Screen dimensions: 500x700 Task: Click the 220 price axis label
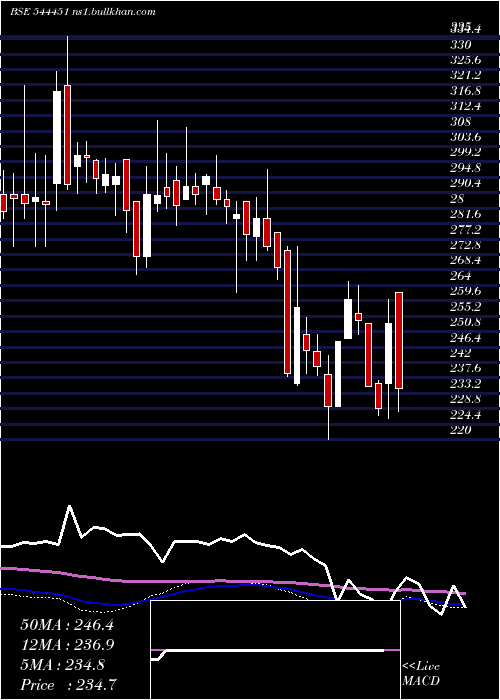460,430
